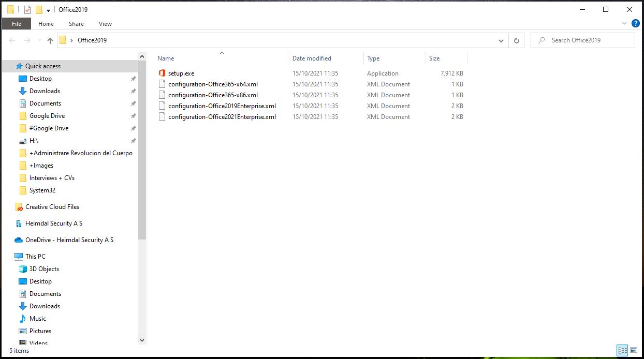Screen dimensions: 644x359
Task: Click Office2019 in the address breadcrumb
Action: (x=92, y=40)
